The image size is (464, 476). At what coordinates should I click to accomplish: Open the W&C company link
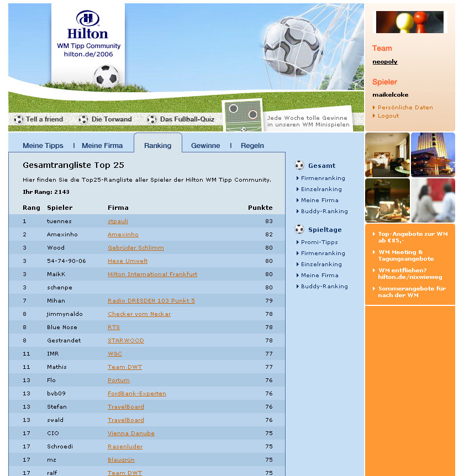(115, 353)
